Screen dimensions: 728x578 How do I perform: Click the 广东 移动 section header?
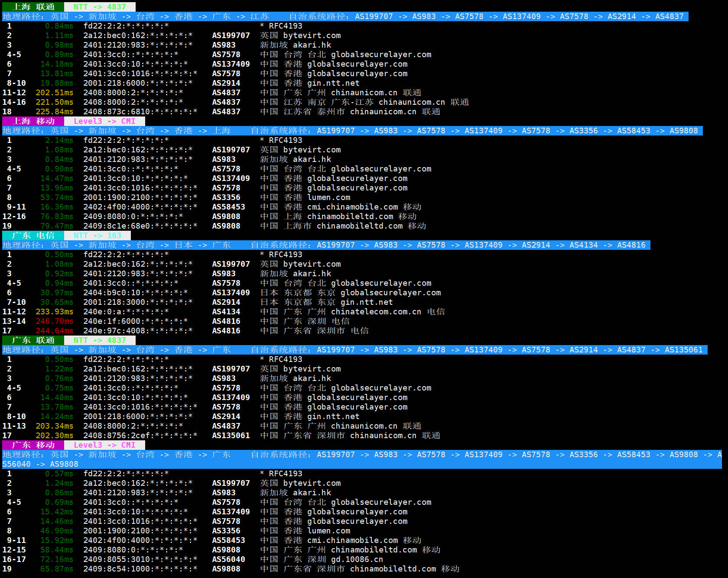coord(33,445)
